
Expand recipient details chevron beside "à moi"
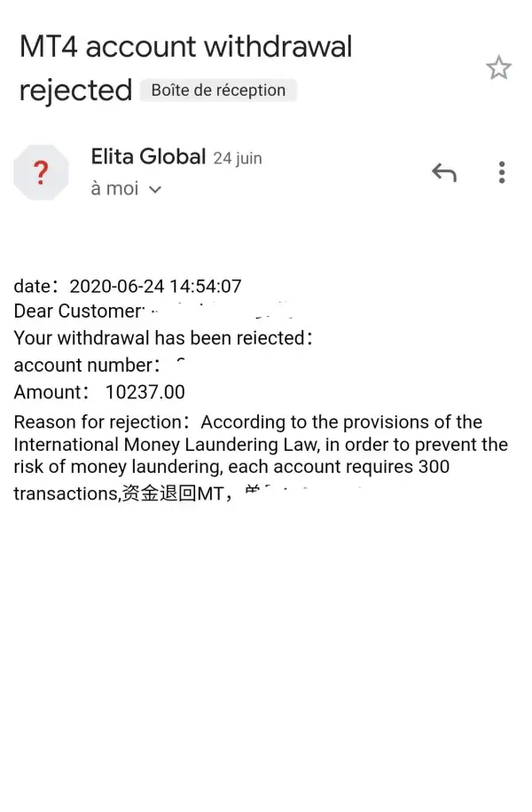tap(155, 189)
